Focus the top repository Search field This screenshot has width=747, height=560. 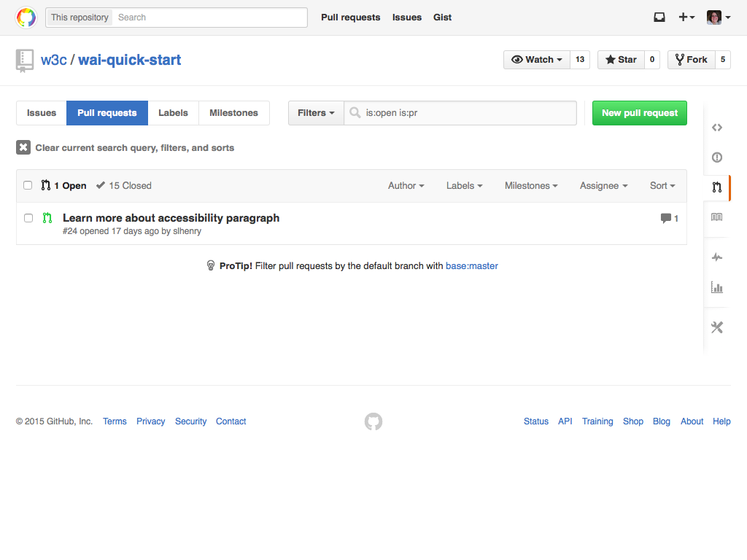coord(209,17)
